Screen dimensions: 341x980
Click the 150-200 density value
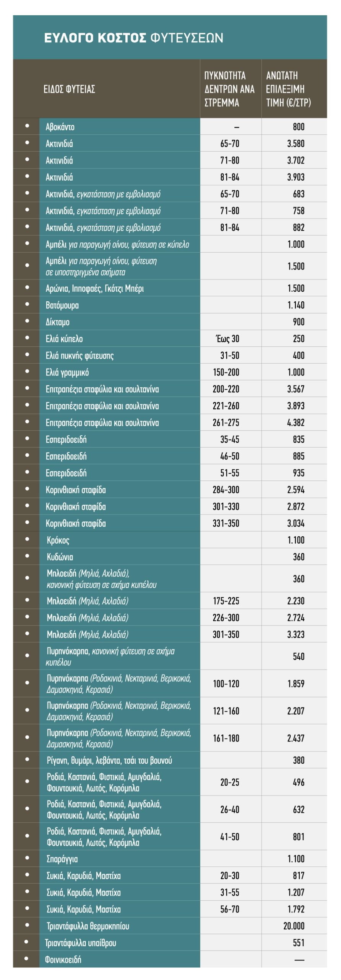226,372
